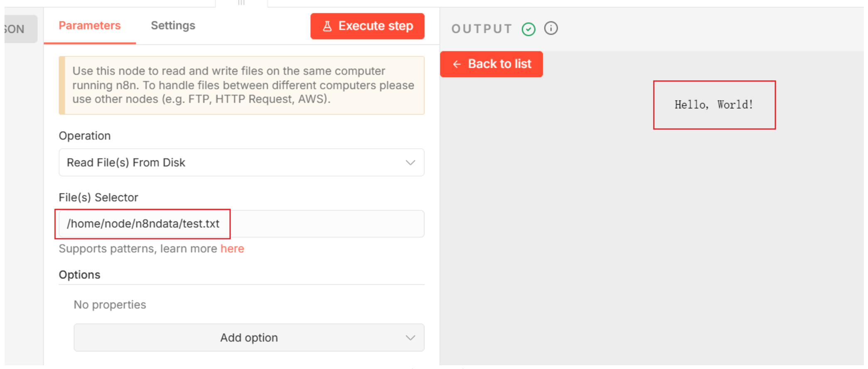
Task: Open the Settings tab
Action: [x=173, y=26]
